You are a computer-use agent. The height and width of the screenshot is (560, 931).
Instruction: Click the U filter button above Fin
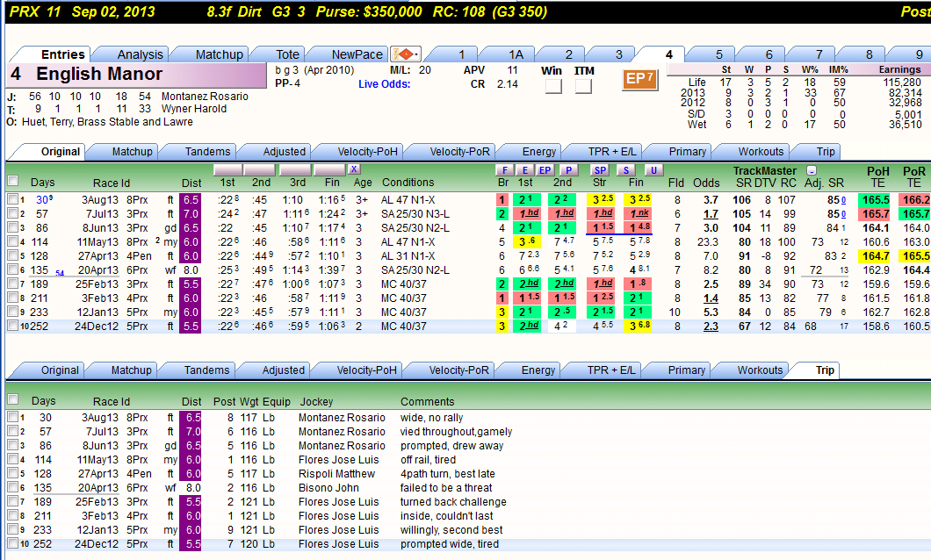point(653,170)
